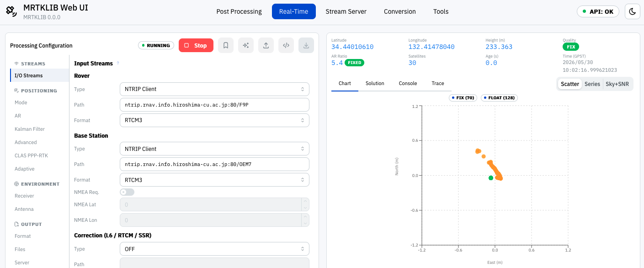Toggle FLOAT (128) legend series visibility
The height and width of the screenshot is (268, 644).
tap(499, 98)
